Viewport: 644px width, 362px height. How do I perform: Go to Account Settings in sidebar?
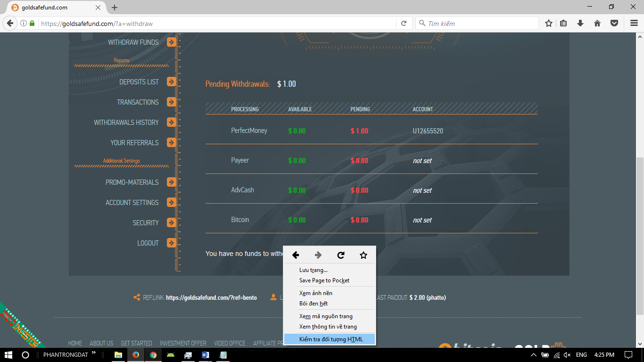pos(132,203)
